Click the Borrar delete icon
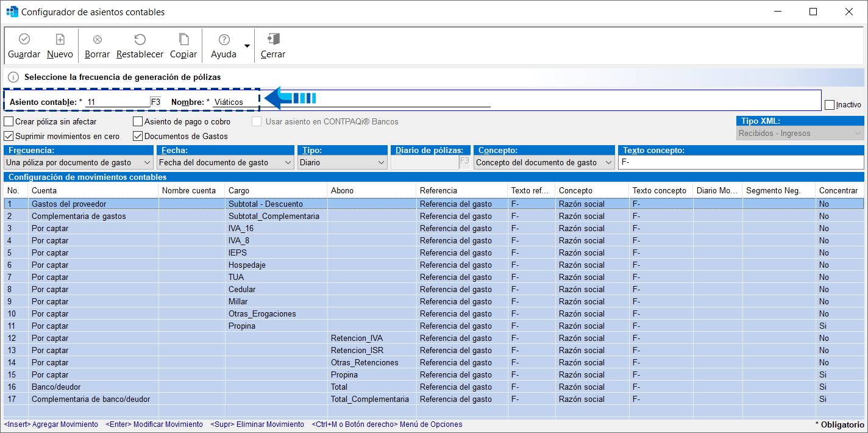Image resolution: width=868 pixels, height=433 pixels. coord(97,40)
